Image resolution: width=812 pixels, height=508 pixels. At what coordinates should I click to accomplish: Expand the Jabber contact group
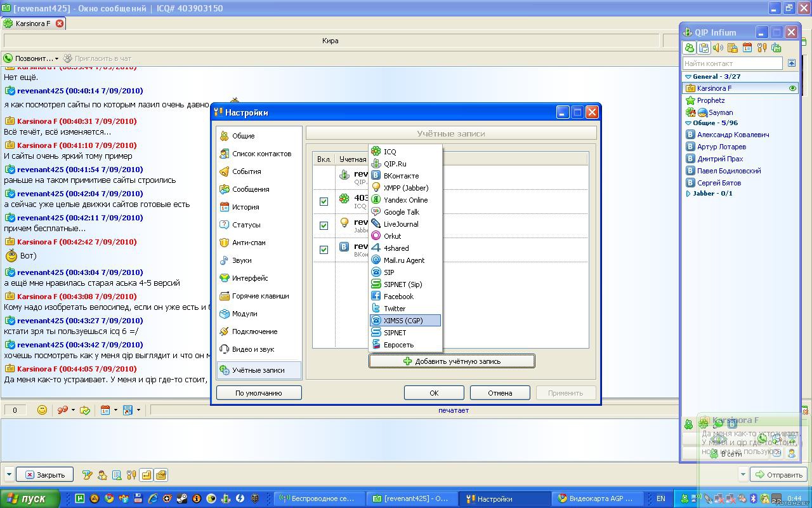coord(688,193)
